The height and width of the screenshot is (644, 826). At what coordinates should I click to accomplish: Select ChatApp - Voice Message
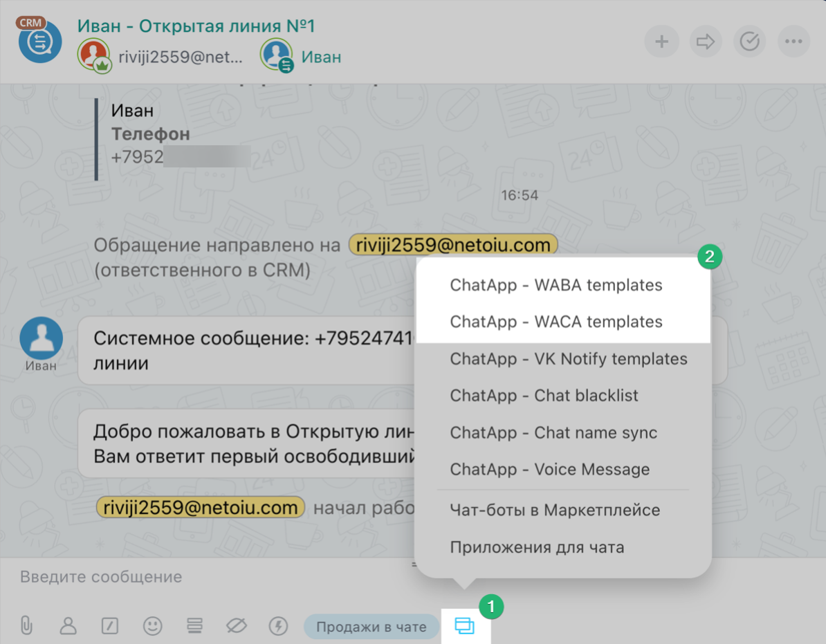[x=549, y=469]
